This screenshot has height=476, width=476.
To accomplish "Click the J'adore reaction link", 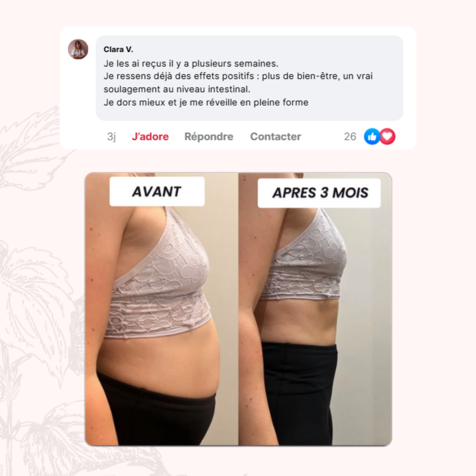I will point(150,136).
